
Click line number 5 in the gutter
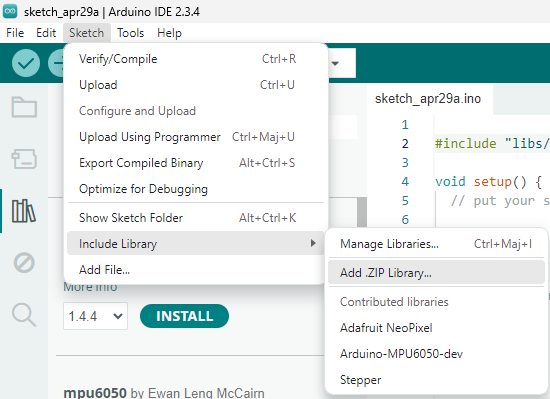[405, 201]
